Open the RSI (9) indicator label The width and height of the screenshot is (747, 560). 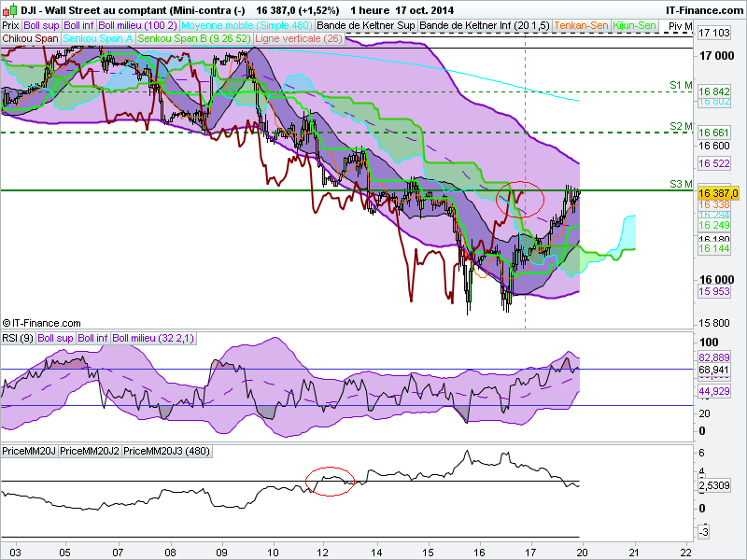(x=18, y=338)
